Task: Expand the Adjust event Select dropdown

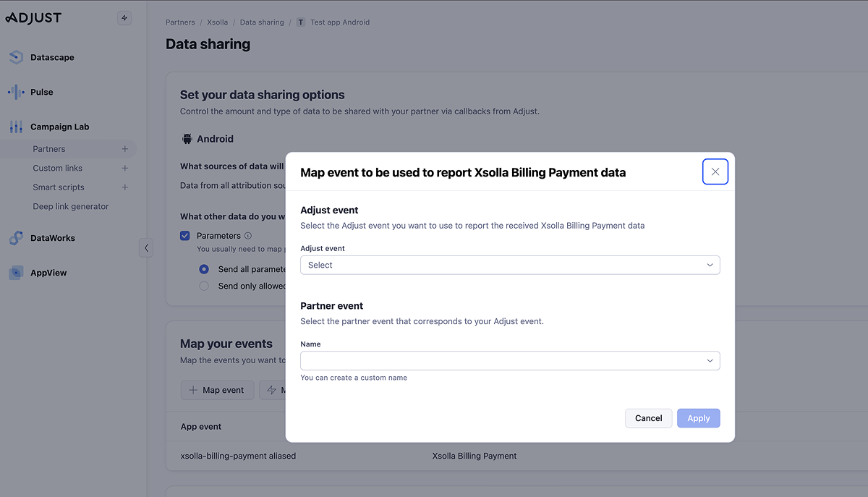Action: click(510, 266)
